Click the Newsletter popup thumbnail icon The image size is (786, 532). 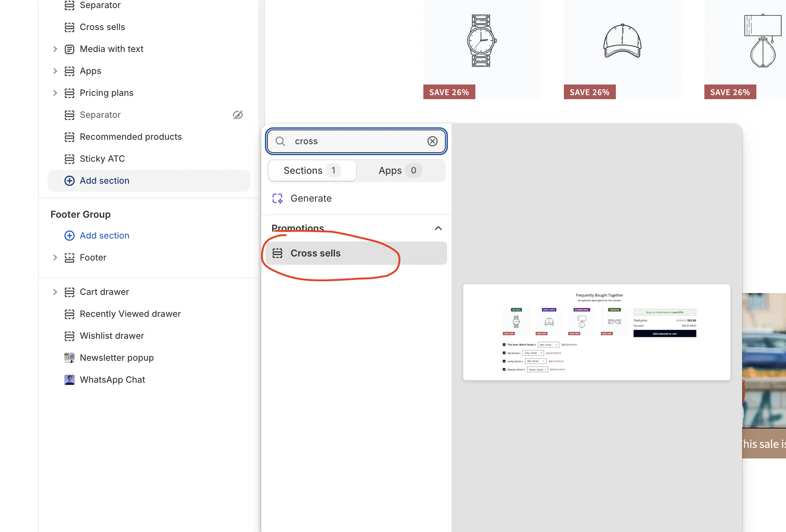click(x=69, y=357)
